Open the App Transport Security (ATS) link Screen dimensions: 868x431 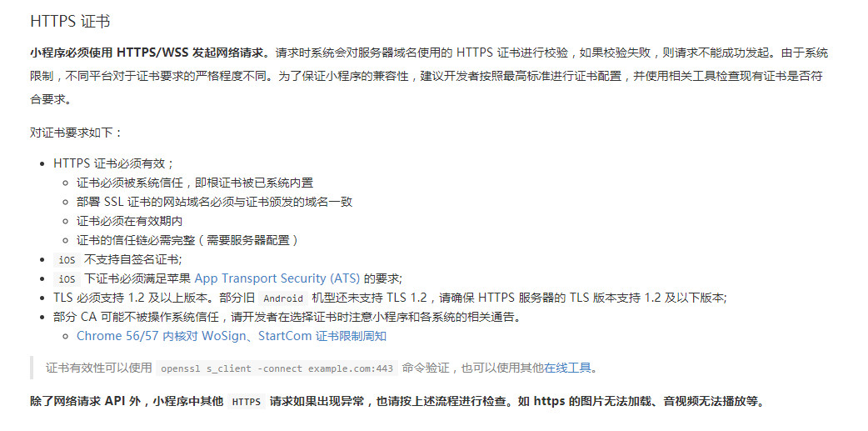[277, 278]
